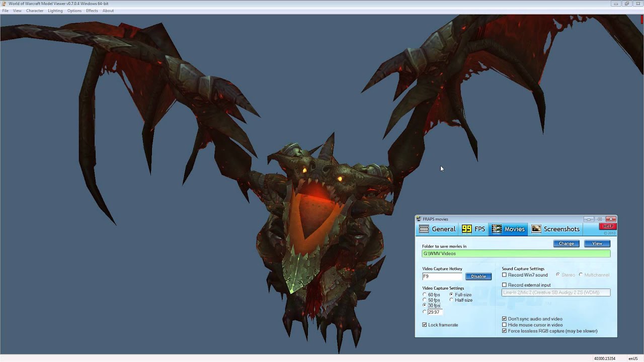This screenshot has width=644, height=362.
Task: Click the Sound Capture Settings heading
Action: pyautogui.click(x=523, y=269)
